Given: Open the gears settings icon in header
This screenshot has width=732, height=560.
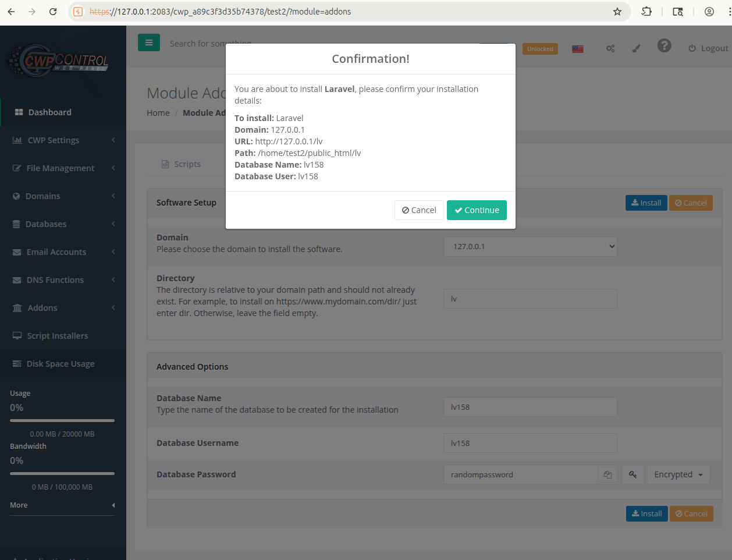Looking at the screenshot, I should [610, 48].
